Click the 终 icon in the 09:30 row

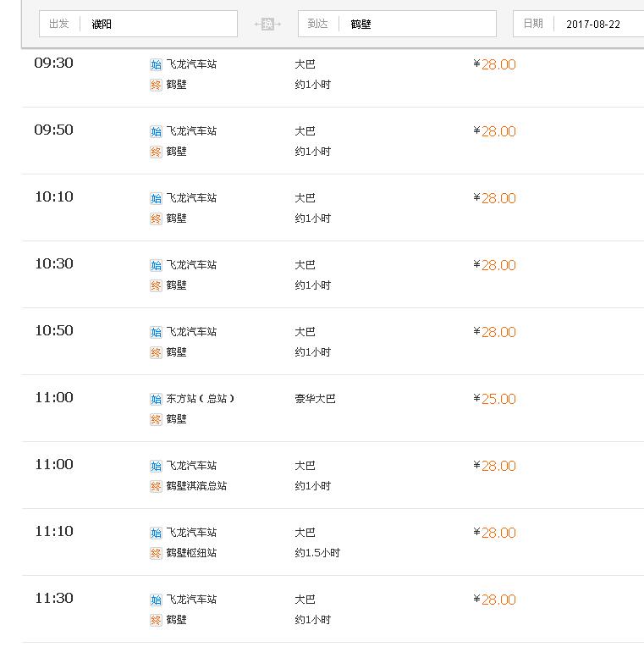156,85
